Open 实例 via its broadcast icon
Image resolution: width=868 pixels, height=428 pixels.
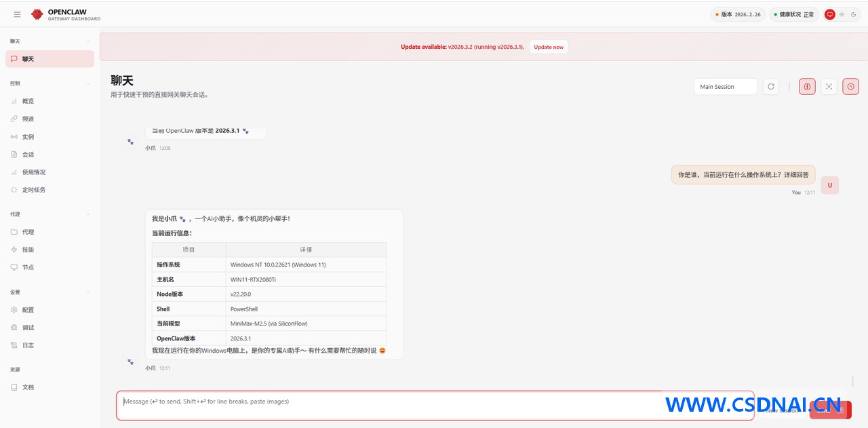point(14,137)
